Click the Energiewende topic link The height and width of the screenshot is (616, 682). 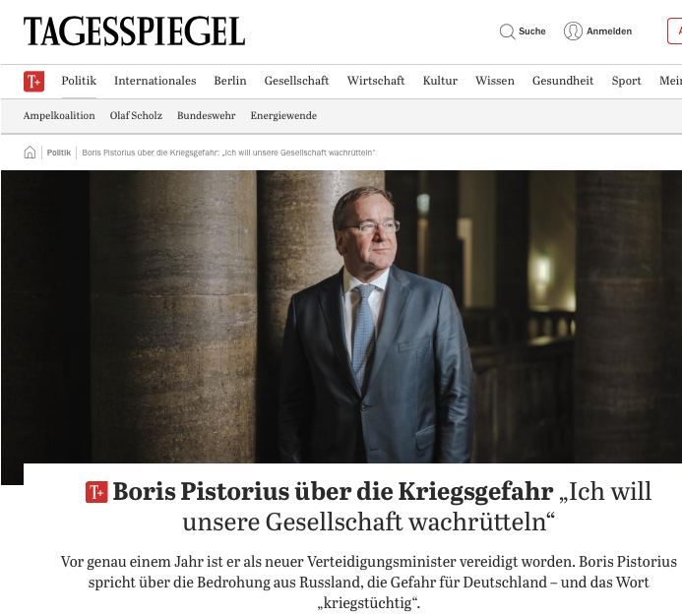pyautogui.click(x=283, y=116)
